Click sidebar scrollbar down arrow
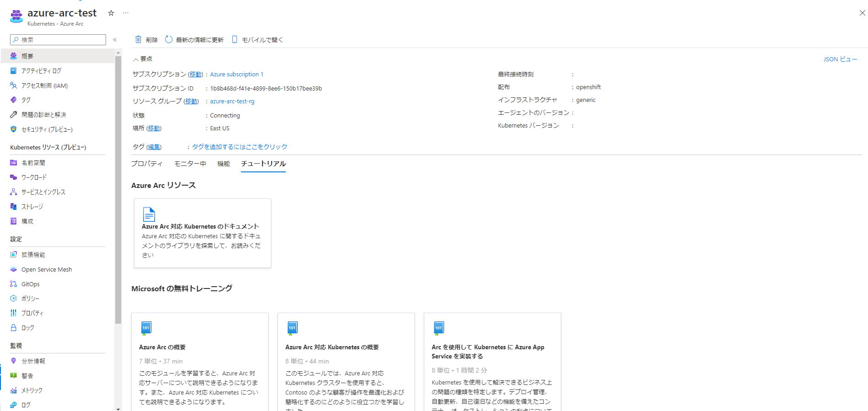 tap(118, 409)
